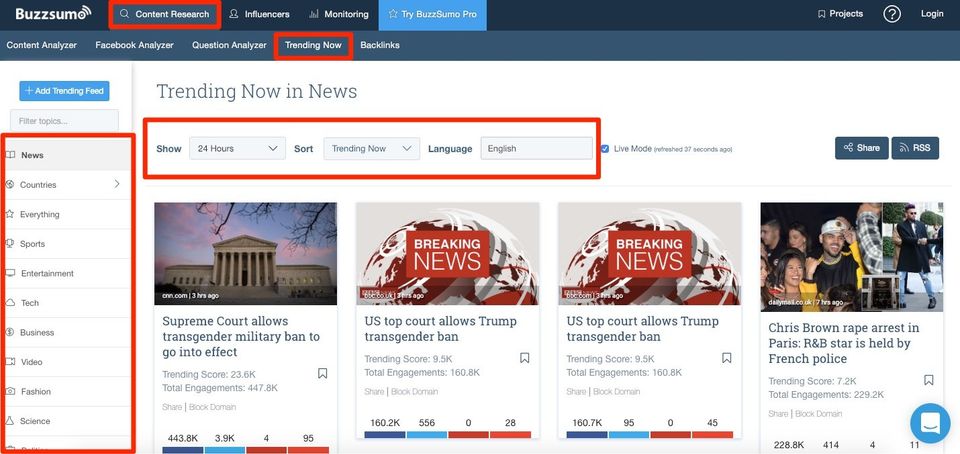Open the help question mark icon
Viewport: 960px width, 454px height.
tap(891, 13)
